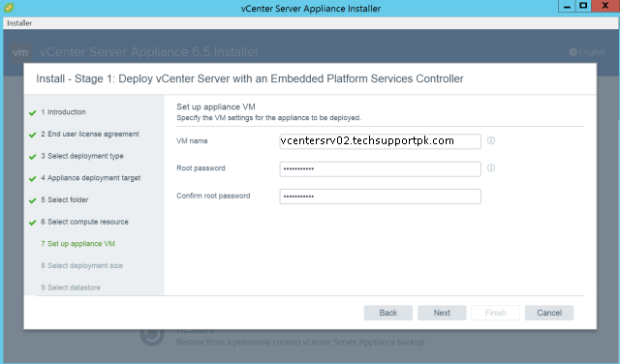Go to step 5 Select folder
The width and height of the screenshot is (620, 364).
click(65, 200)
